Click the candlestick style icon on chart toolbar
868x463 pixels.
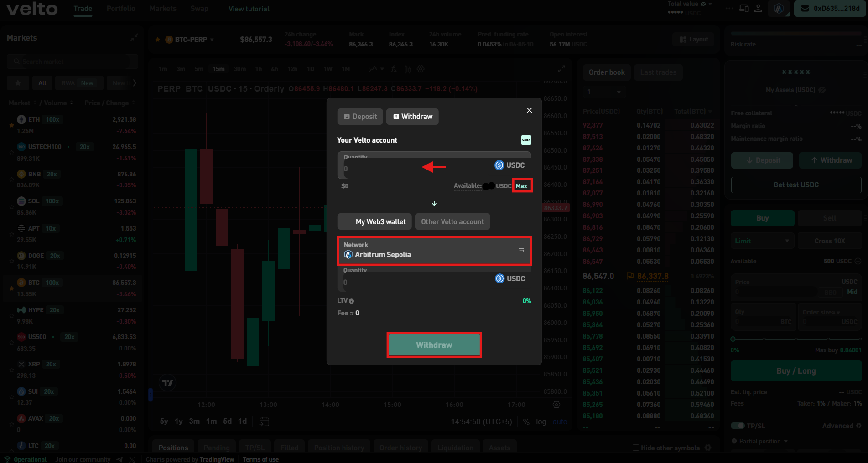[x=407, y=69]
